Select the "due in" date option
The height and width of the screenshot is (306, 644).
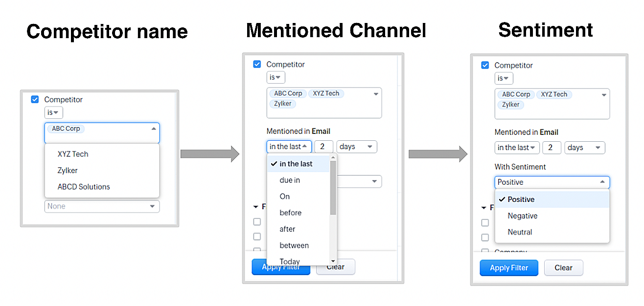(x=290, y=180)
